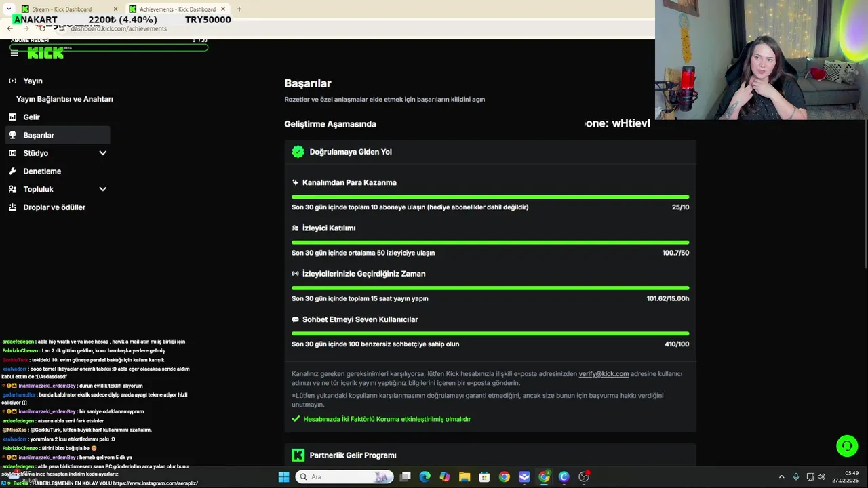This screenshot has height=488, width=868.
Task: Open Microsoft Edge from the taskbar
Action: click(x=425, y=476)
